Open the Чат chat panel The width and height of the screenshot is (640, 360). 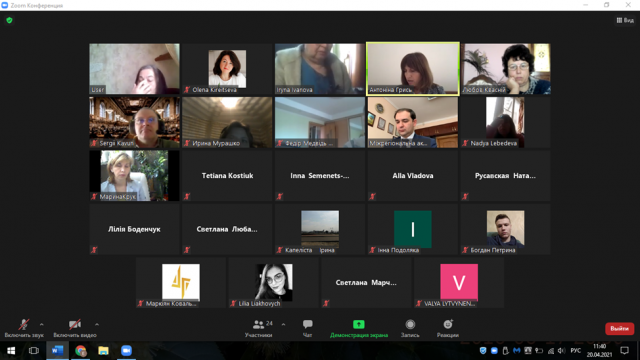[x=307, y=328]
